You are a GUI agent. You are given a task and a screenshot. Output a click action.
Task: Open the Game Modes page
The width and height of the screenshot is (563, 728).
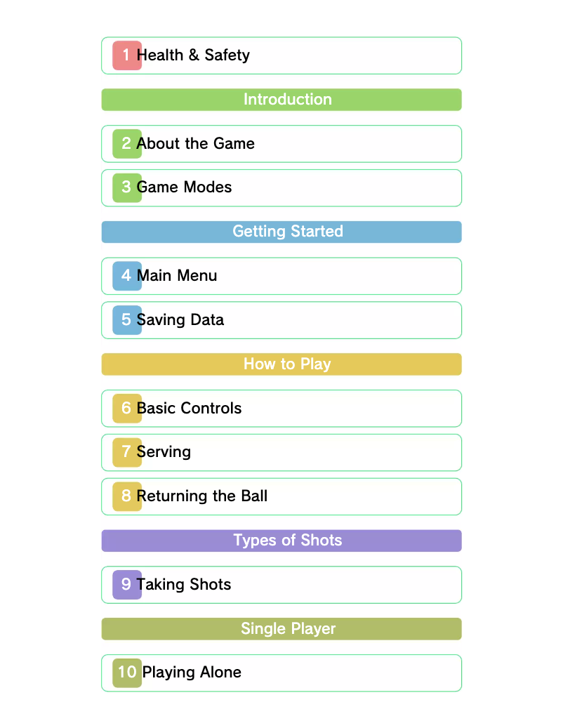tap(281, 187)
